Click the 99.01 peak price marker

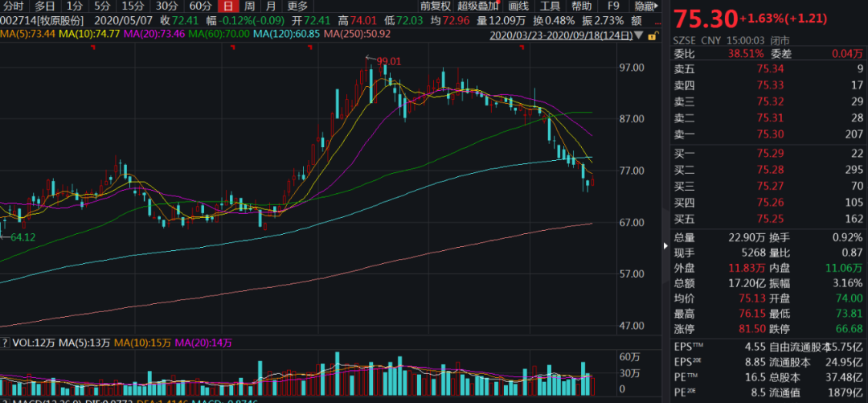click(388, 60)
